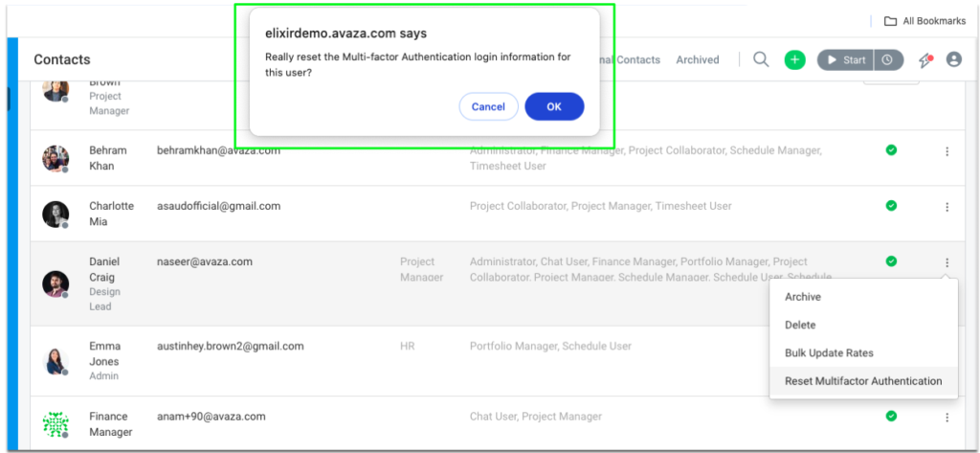
Task: Open the timer clock icon
Action: [x=888, y=59]
